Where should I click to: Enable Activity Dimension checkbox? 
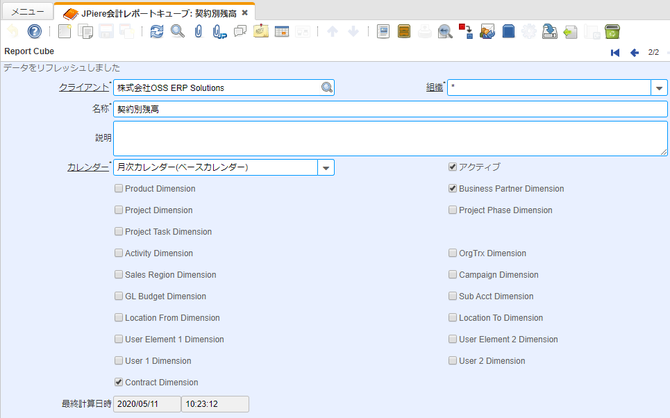tap(119, 253)
